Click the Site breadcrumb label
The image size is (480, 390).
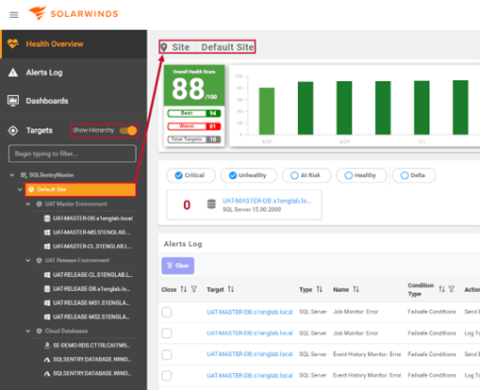tap(181, 47)
